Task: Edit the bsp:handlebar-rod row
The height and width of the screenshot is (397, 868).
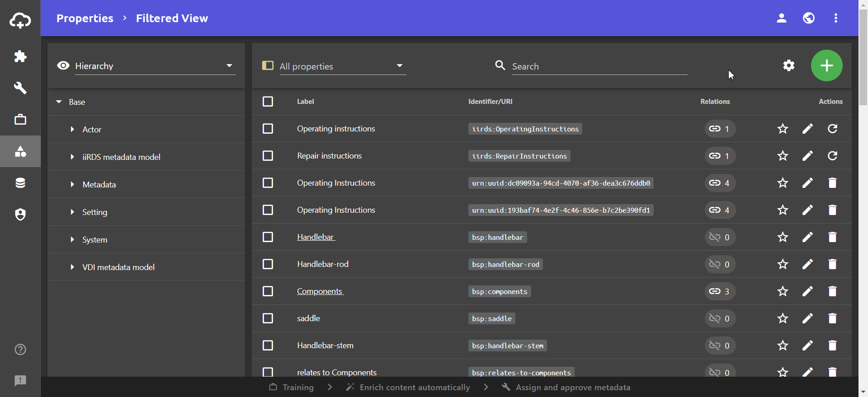Action: point(807,264)
